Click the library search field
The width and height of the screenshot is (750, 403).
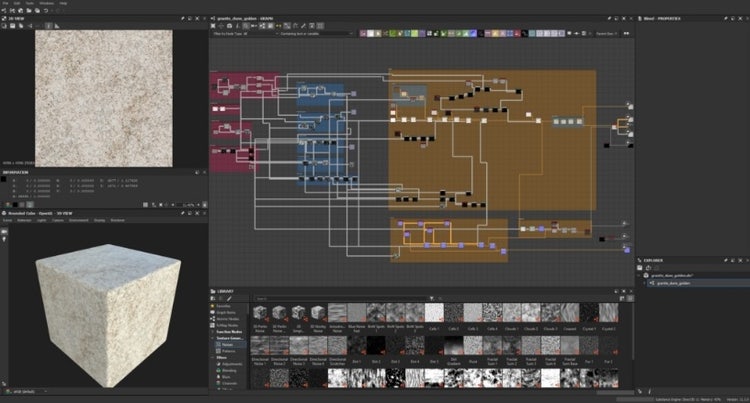pyautogui.click(x=300, y=298)
